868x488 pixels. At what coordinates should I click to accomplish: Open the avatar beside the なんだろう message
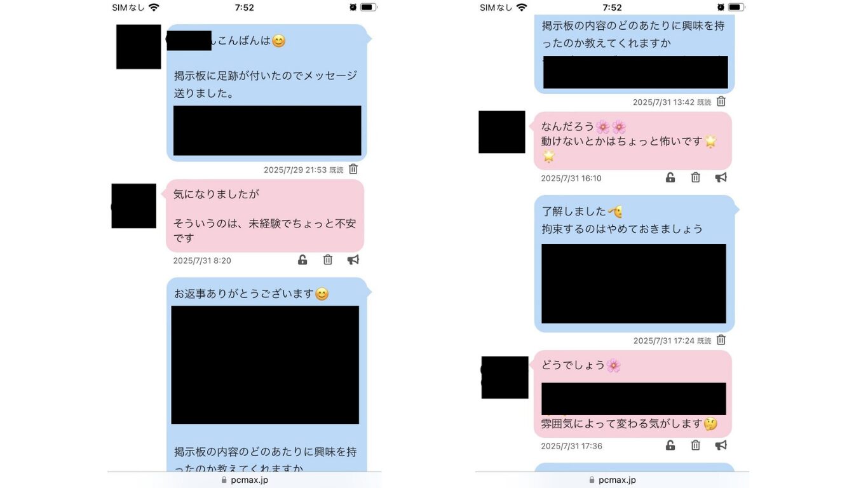tap(502, 132)
